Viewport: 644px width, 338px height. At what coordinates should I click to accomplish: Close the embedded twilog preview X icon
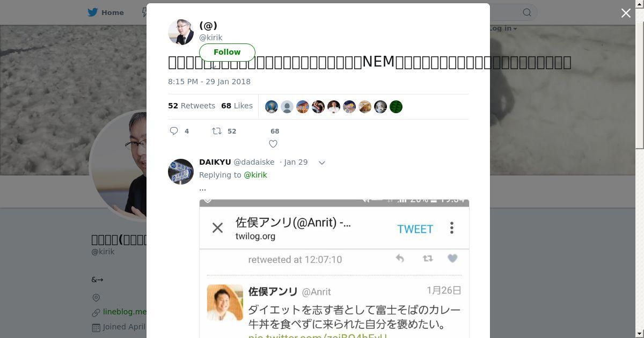[217, 228]
